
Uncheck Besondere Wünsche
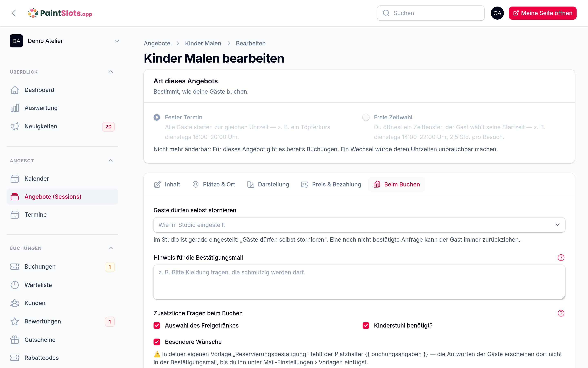point(157,342)
